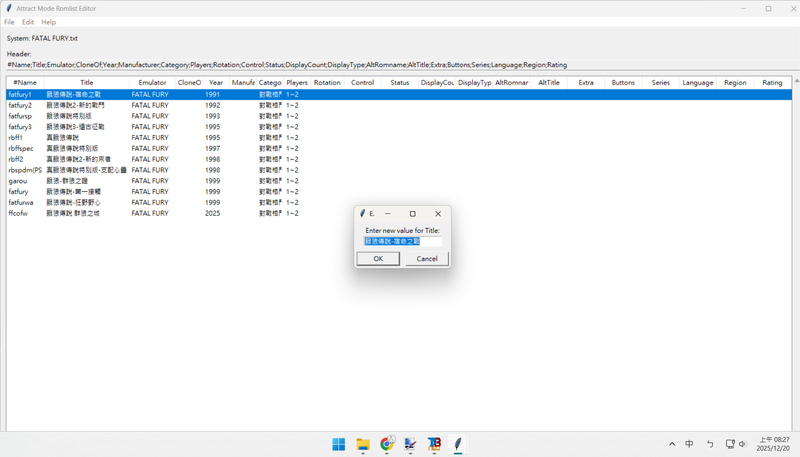This screenshot has height=457, width=800.
Task: Click the scrollbar up arrow
Action: [796, 80]
